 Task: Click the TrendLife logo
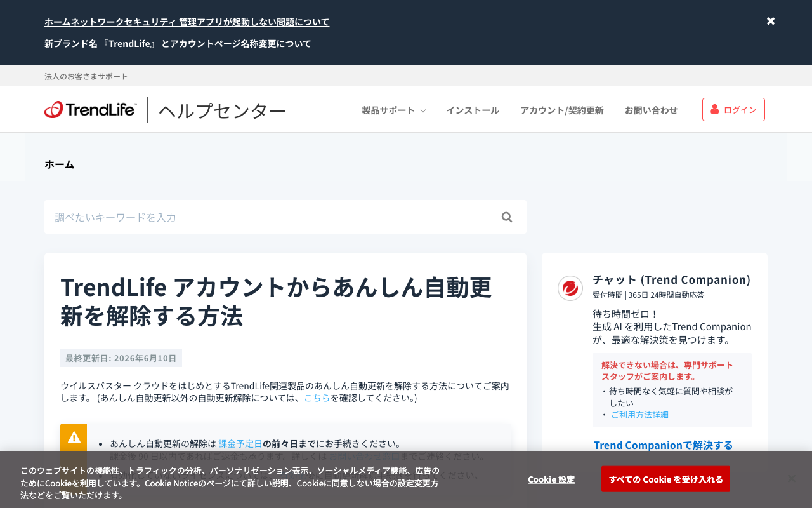click(x=90, y=109)
